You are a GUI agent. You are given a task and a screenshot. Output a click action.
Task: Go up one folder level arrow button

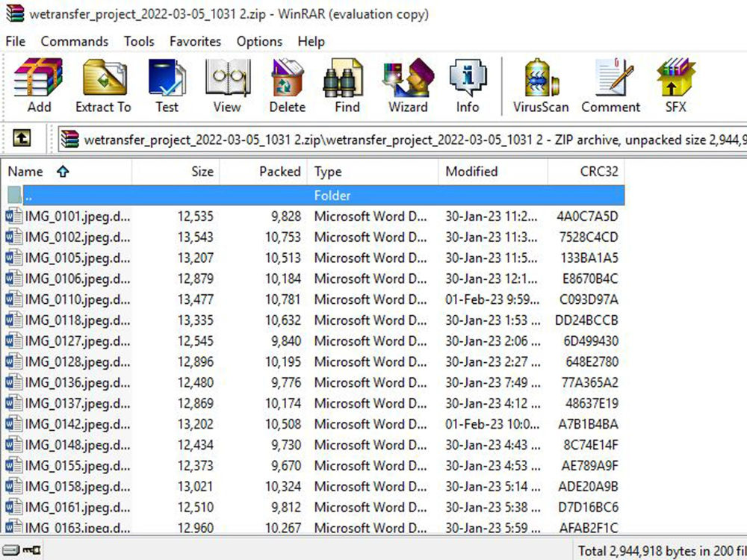click(22, 139)
